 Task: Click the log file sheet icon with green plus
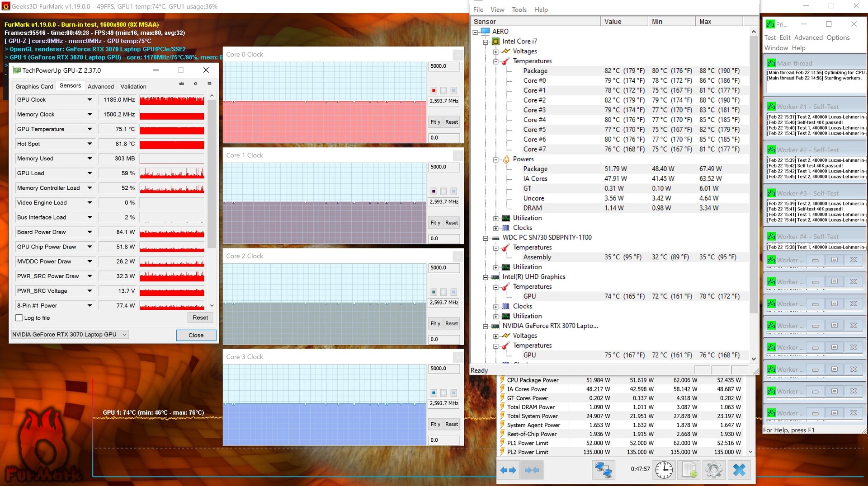(689, 470)
